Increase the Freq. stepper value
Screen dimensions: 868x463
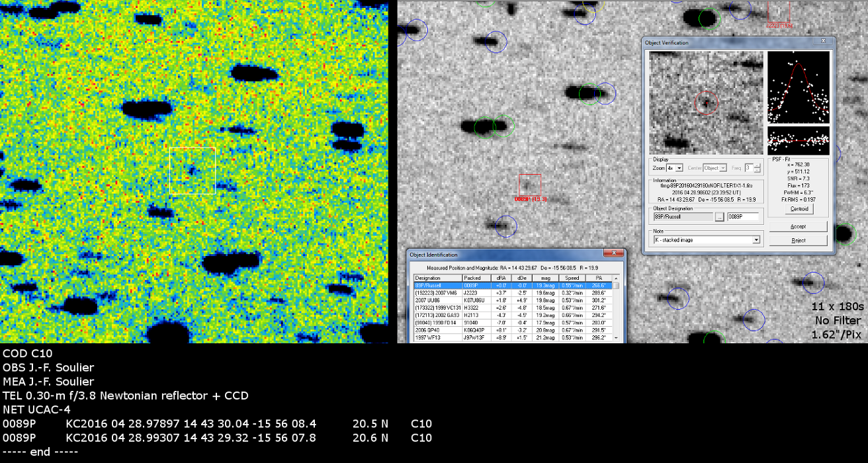point(758,166)
